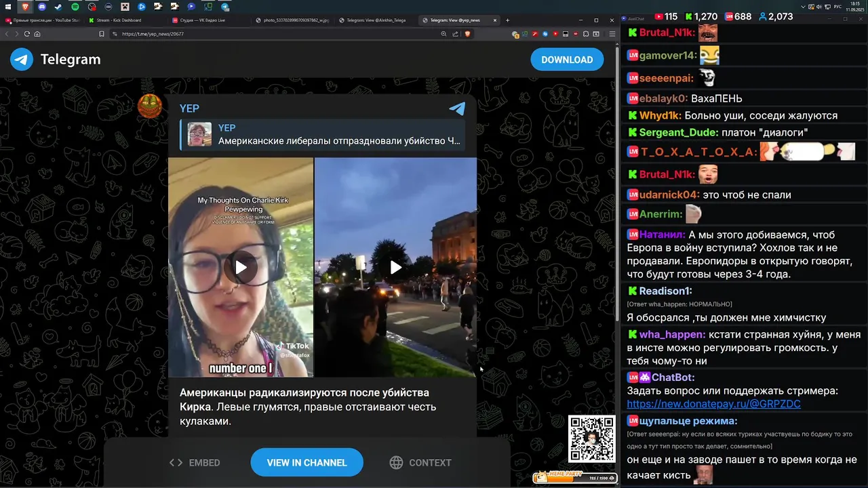Show hidden tray icons chevron
868x488 pixels.
coord(804,6)
